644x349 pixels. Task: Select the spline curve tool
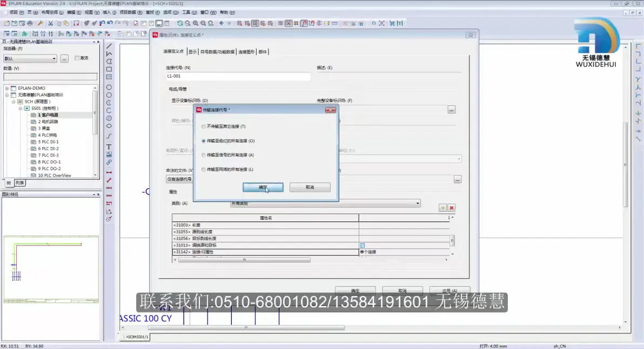pos(109,136)
